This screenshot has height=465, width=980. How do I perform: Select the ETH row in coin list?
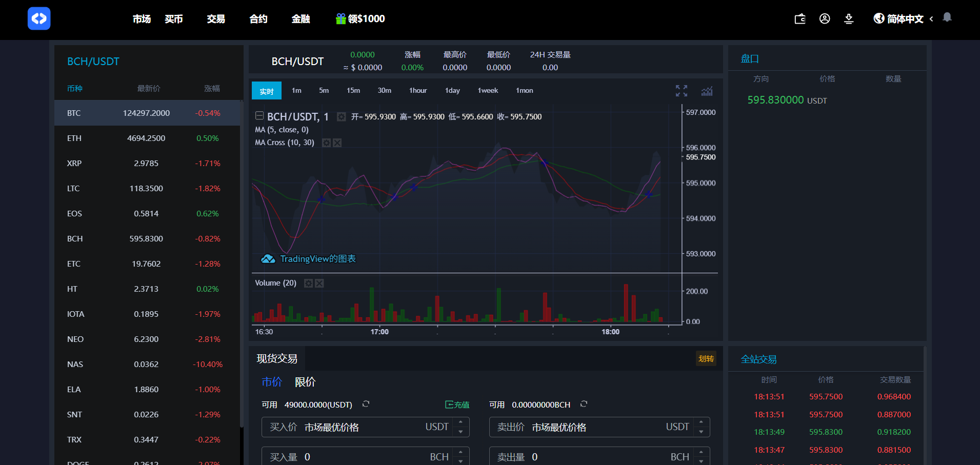(x=147, y=138)
